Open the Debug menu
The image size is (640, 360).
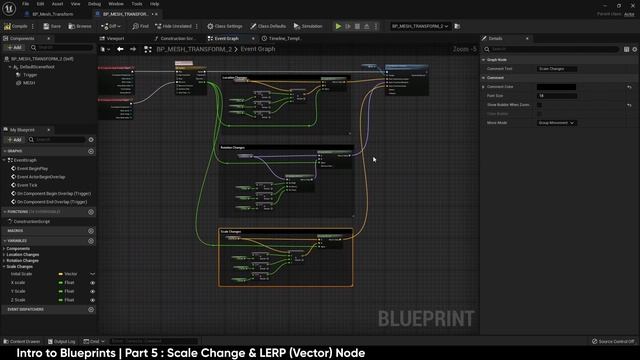click(94, 4)
